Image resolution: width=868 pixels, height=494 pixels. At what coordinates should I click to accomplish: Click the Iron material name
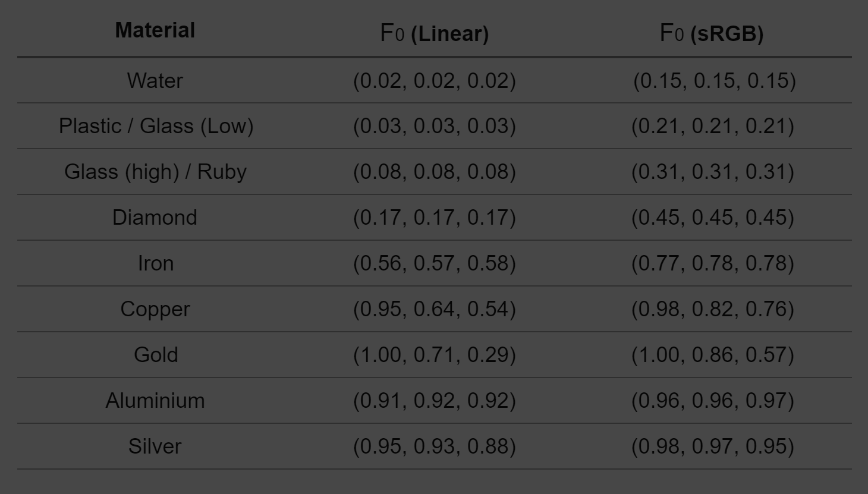(x=156, y=263)
